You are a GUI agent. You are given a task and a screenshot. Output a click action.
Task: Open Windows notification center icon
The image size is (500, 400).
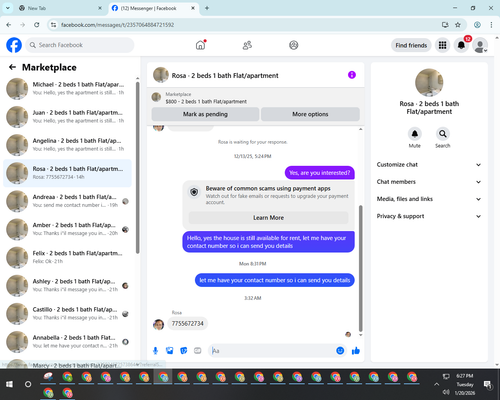(x=487, y=385)
